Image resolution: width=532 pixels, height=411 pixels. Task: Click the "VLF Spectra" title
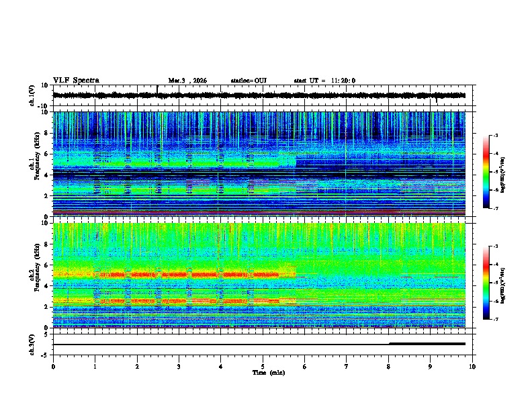[76, 81]
